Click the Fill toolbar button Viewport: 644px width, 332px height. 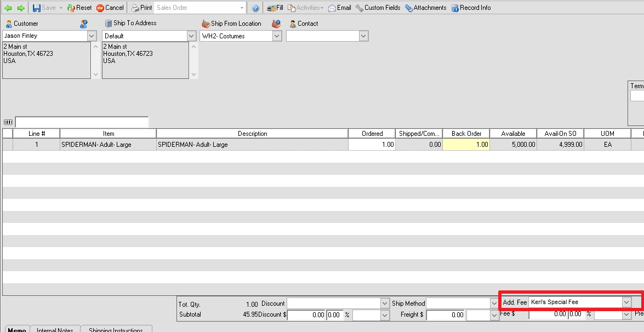275,8
